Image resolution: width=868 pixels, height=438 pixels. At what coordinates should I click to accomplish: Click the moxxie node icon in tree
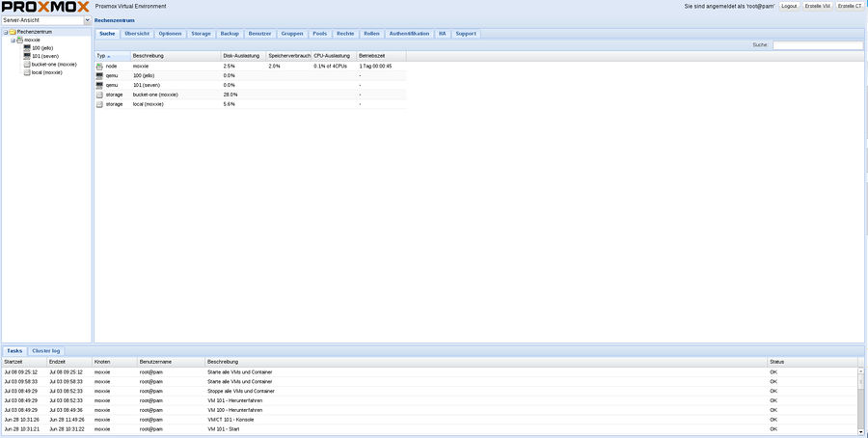[19, 40]
